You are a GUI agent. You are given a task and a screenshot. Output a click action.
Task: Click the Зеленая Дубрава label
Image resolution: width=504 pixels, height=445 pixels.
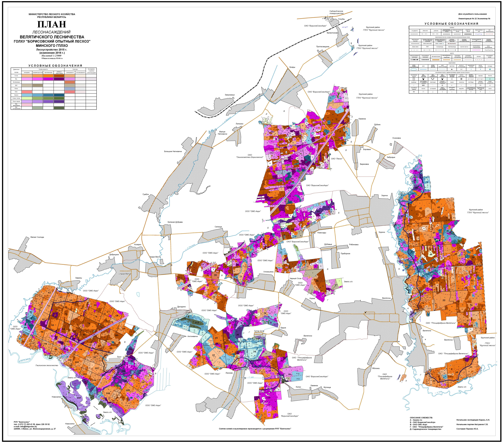175,222
